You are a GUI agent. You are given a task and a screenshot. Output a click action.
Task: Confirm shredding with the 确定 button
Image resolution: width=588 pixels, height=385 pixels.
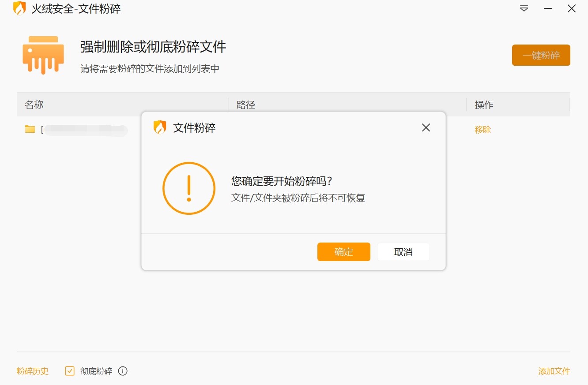pyautogui.click(x=343, y=252)
